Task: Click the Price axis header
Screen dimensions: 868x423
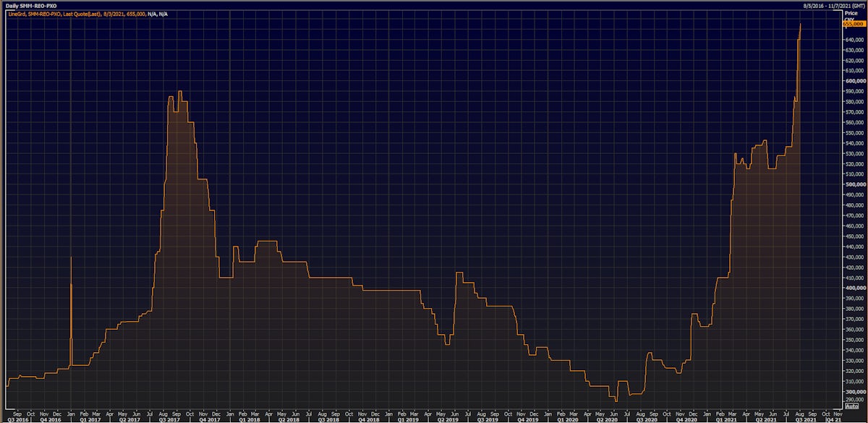Action: coord(851,12)
